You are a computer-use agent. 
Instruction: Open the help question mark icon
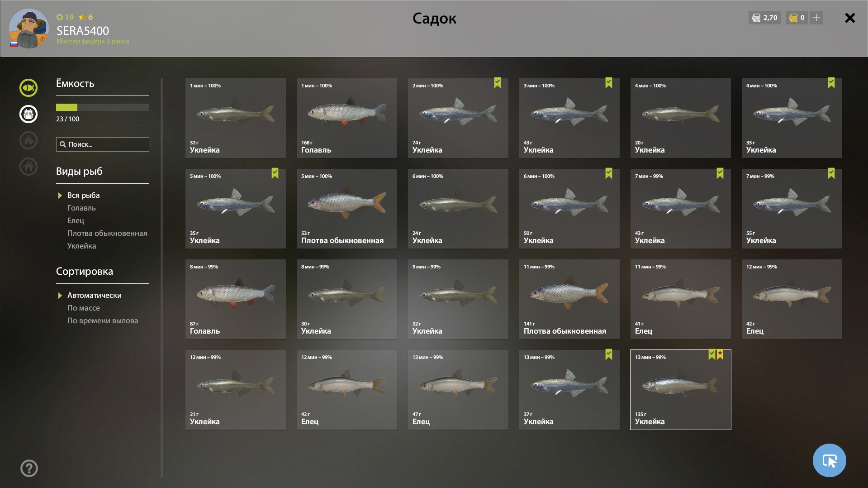click(x=29, y=469)
